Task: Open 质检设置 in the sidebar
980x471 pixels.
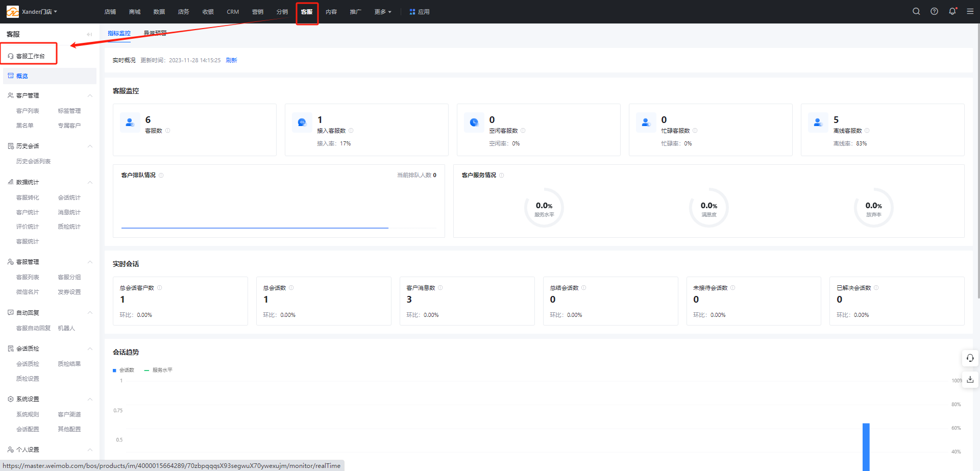Action: (x=28, y=379)
